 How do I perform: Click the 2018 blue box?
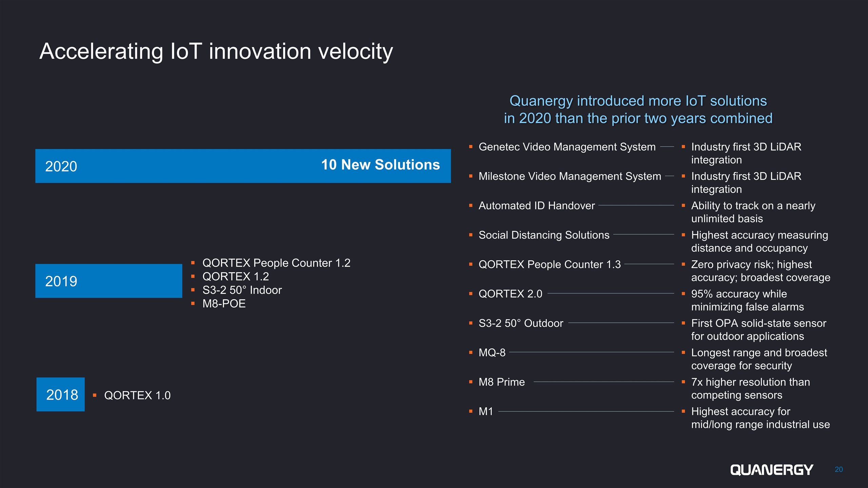point(61,394)
